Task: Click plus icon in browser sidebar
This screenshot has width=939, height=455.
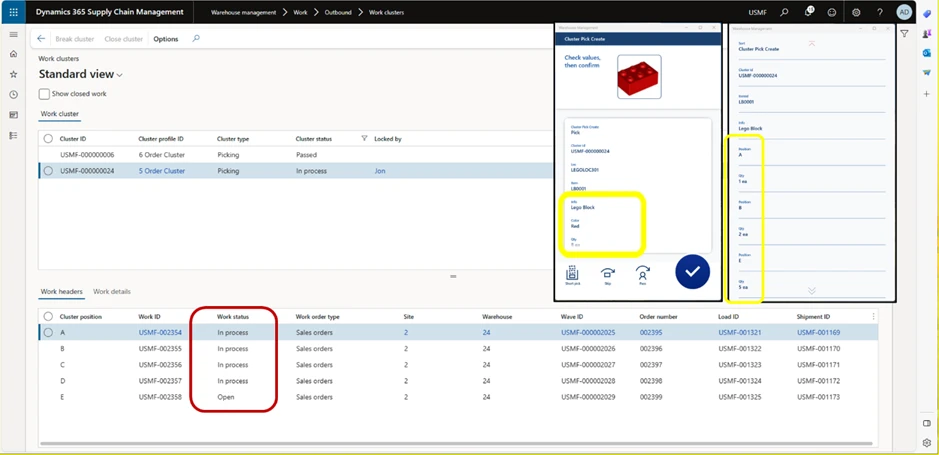Action: pyautogui.click(x=927, y=94)
